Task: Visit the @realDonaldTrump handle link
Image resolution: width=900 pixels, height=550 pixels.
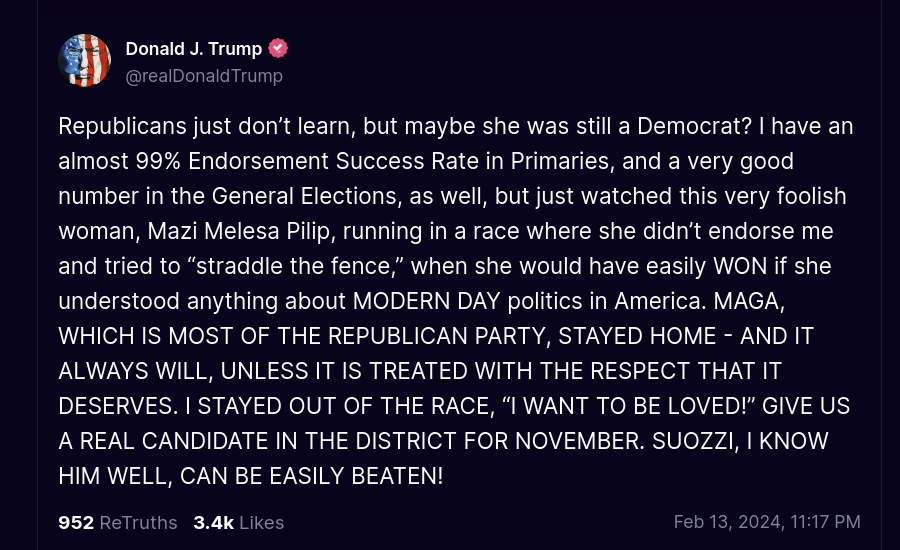Action: [x=204, y=76]
